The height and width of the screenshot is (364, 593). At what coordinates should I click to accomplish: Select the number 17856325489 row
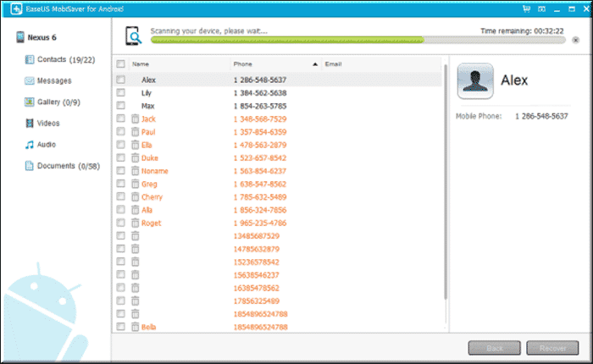coord(257,301)
